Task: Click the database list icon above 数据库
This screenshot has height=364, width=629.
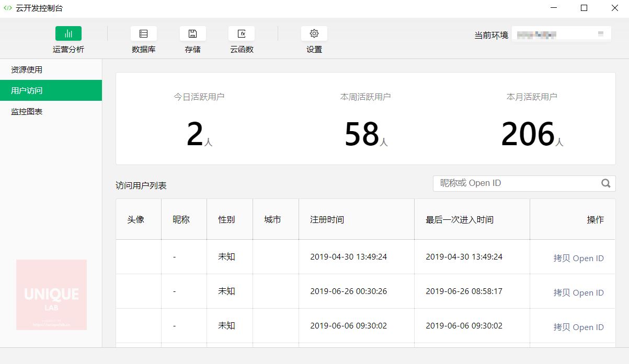Action: pyautogui.click(x=144, y=33)
